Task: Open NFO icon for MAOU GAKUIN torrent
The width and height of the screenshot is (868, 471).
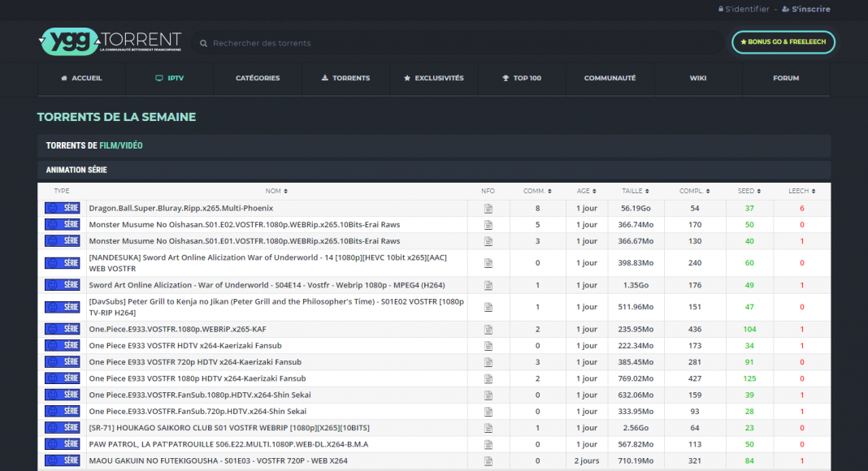Action: [x=488, y=461]
